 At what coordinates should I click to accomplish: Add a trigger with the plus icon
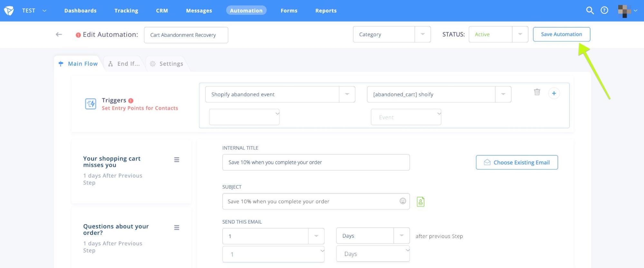pos(554,93)
